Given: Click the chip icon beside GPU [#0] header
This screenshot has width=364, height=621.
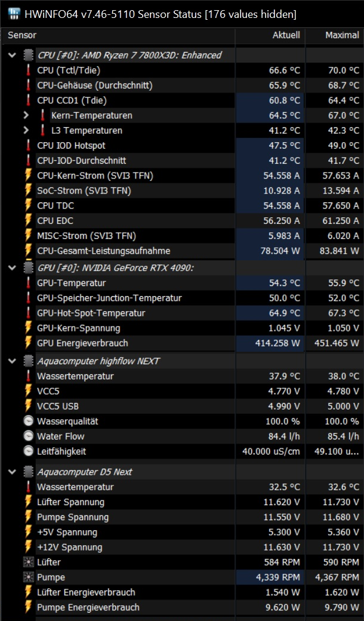Looking at the screenshot, I should pos(28,268).
